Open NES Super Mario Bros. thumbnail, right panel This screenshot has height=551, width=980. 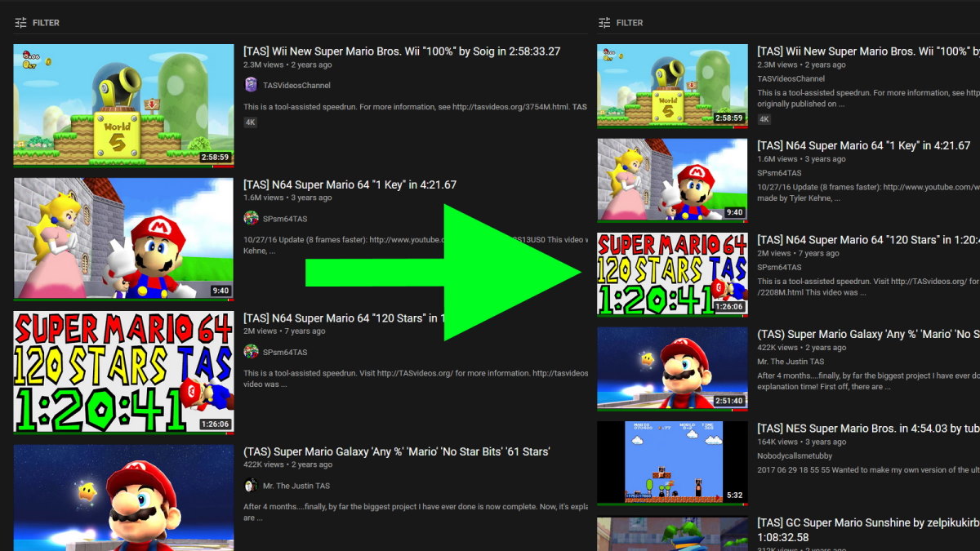tap(672, 464)
